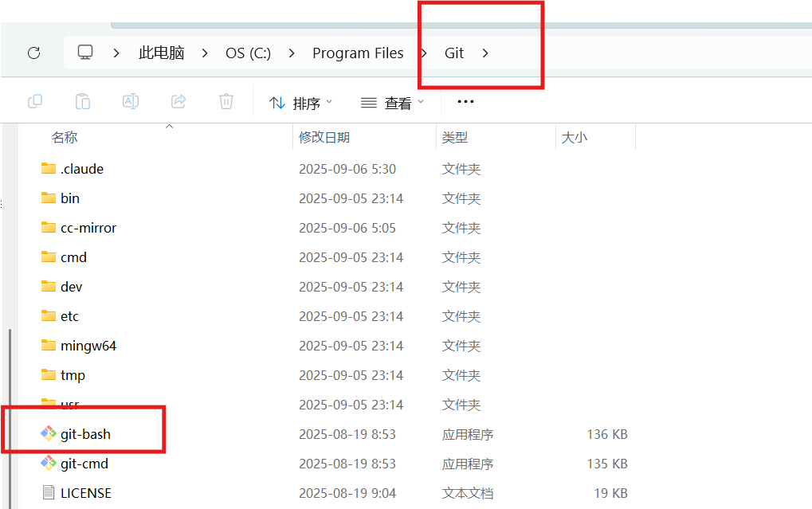
Task: Sort by 修改日期 column header
Action: pyautogui.click(x=324, y=137)
